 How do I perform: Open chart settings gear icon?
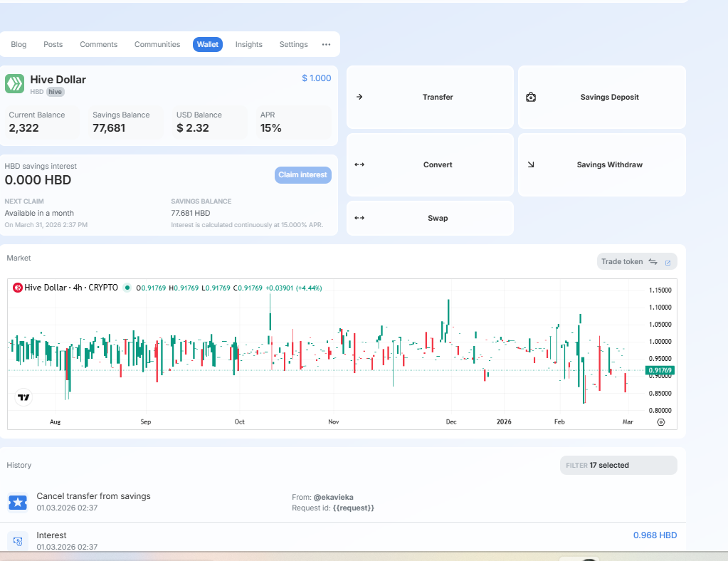pyautogui.click(x=661, y=421)
